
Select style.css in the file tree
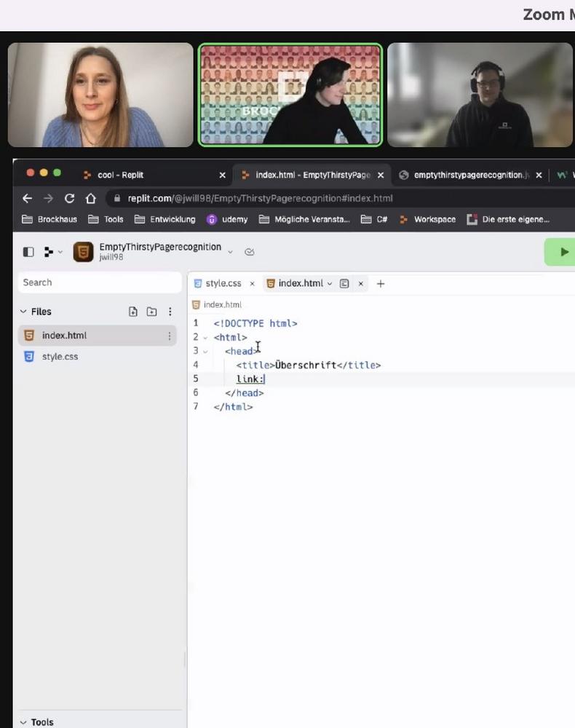click(x=60, y=357)
